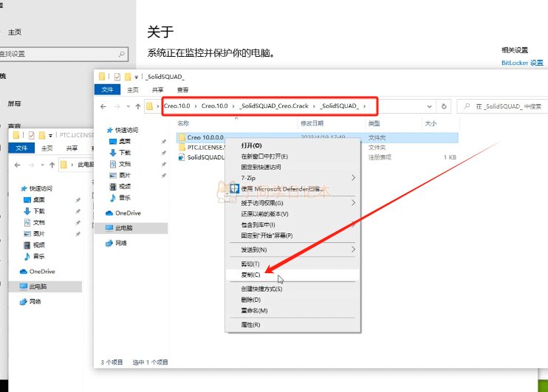Viewport: 548px width, 392px height.
Task: Click the up arrow in the PTC.LICENSE window
Action: tap(52, 165)
